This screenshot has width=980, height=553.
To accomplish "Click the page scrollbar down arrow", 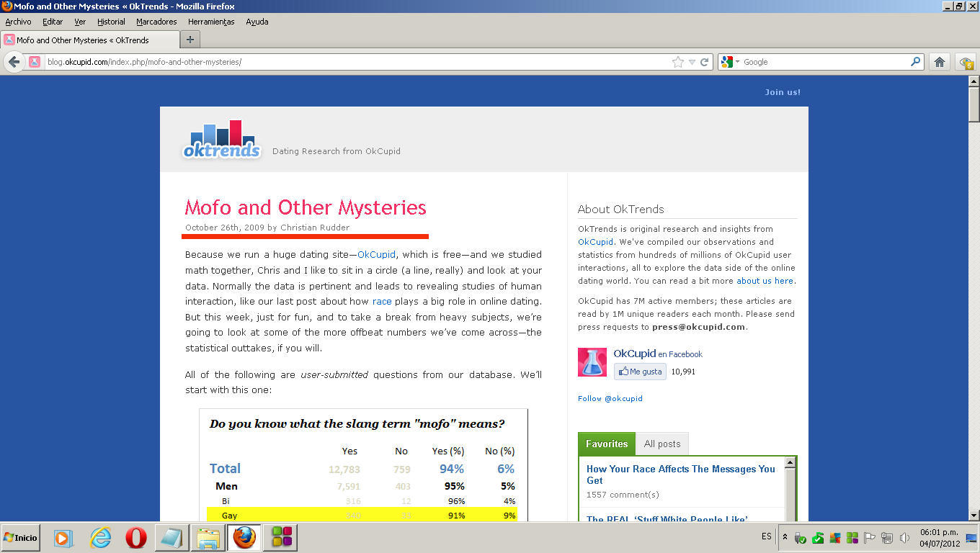I will pos(974,515).
